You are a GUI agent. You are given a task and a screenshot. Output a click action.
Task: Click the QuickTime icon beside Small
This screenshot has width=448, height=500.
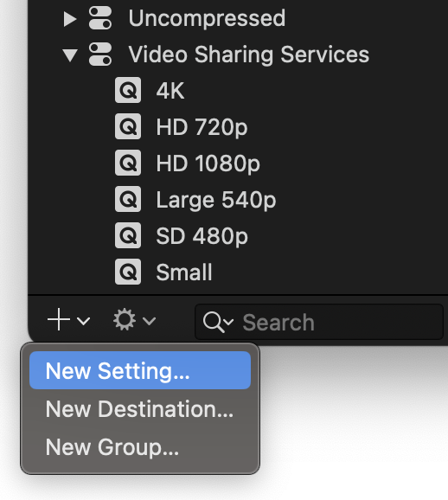tap(128, 272)
